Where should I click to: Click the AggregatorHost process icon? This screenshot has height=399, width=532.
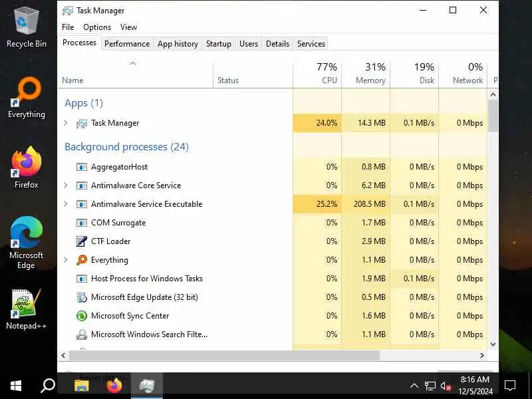[x=81, y=167]
